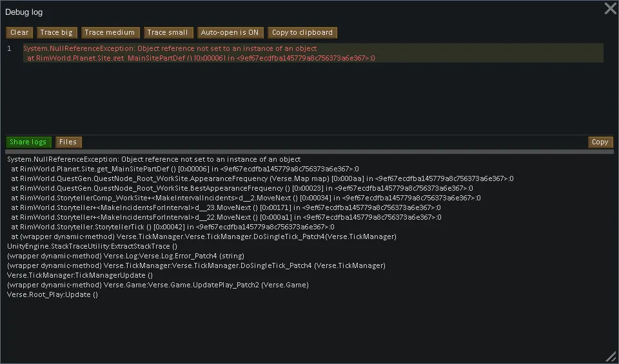Open the Files button
The width and height of the screenshot is (619, 364).
pyautogui.click(x=68, y=142)
